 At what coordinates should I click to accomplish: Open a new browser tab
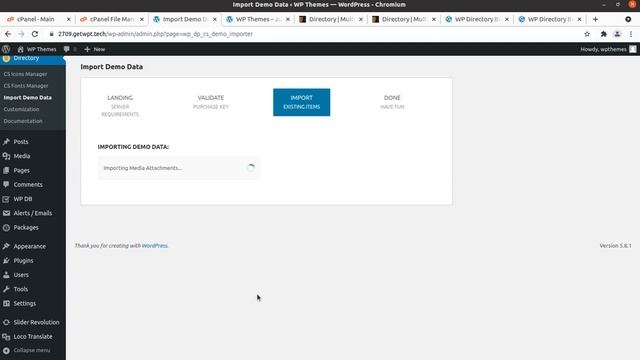click(x=595, y=19)
